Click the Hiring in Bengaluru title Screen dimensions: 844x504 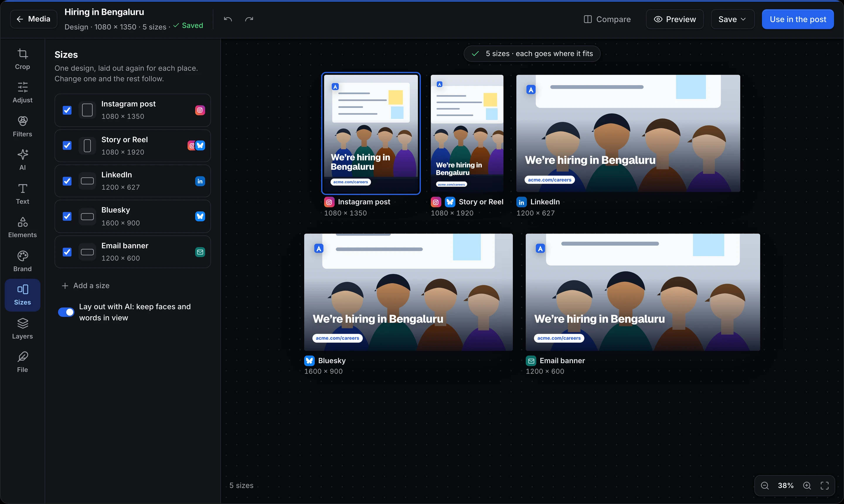click(104, 12)
